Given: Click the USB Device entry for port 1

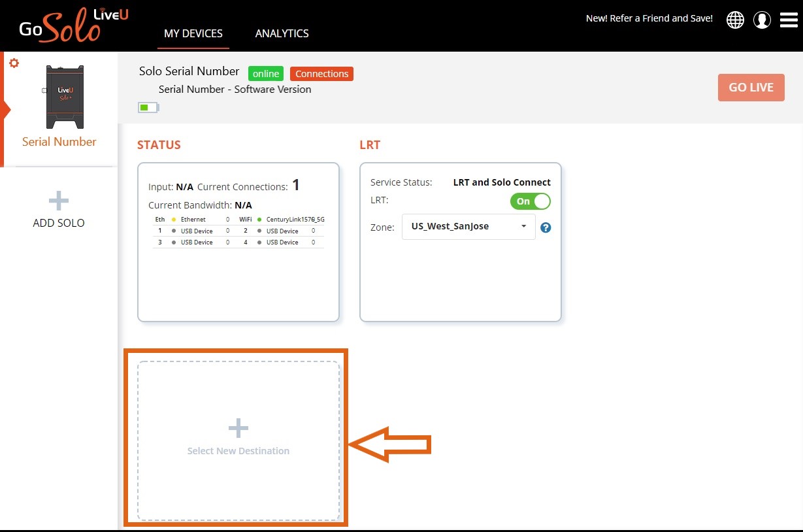Looking at the screenshot, I should click(x=197, y=231).
